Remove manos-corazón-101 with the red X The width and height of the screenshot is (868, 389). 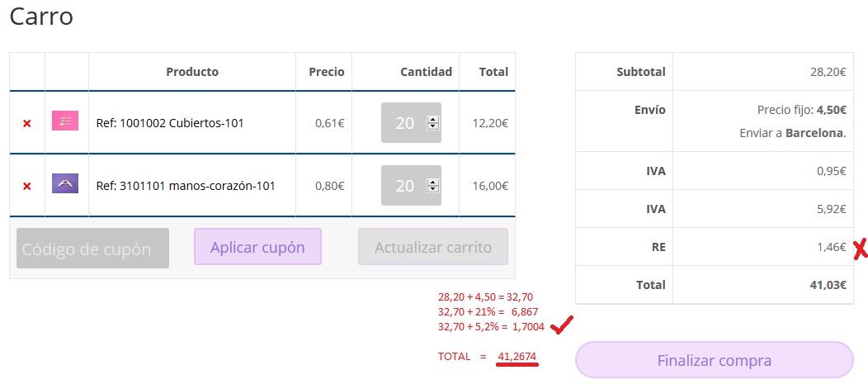[26, 186]
